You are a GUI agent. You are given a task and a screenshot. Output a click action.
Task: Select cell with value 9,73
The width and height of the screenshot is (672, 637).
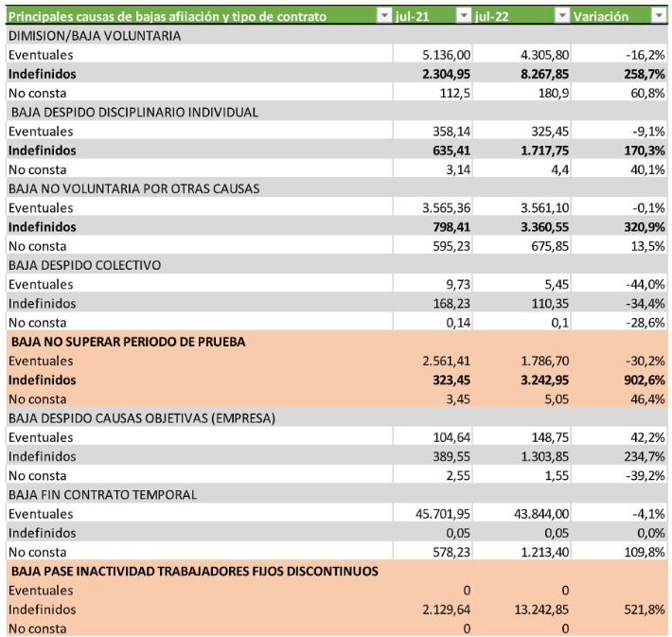[433, 284]
